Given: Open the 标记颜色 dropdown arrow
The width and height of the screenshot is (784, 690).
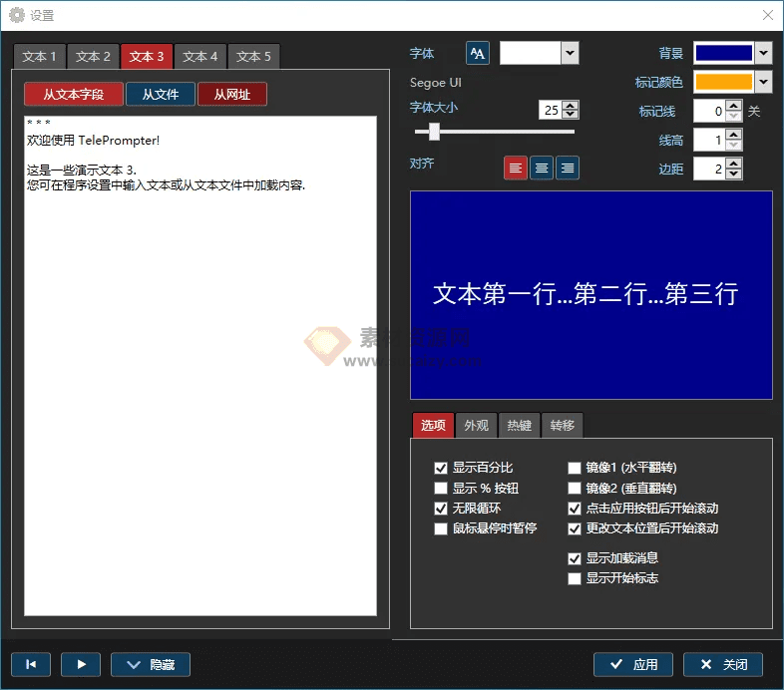Looking at the screenshot, I should point(763,82).
